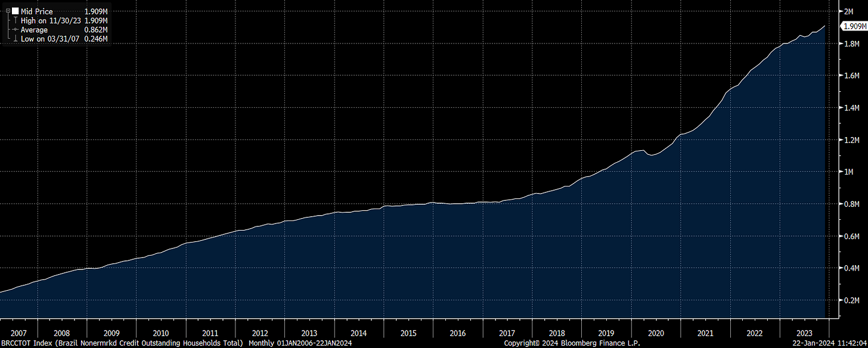
Task: Click the 'Average' legend entry
Action: 34,30
